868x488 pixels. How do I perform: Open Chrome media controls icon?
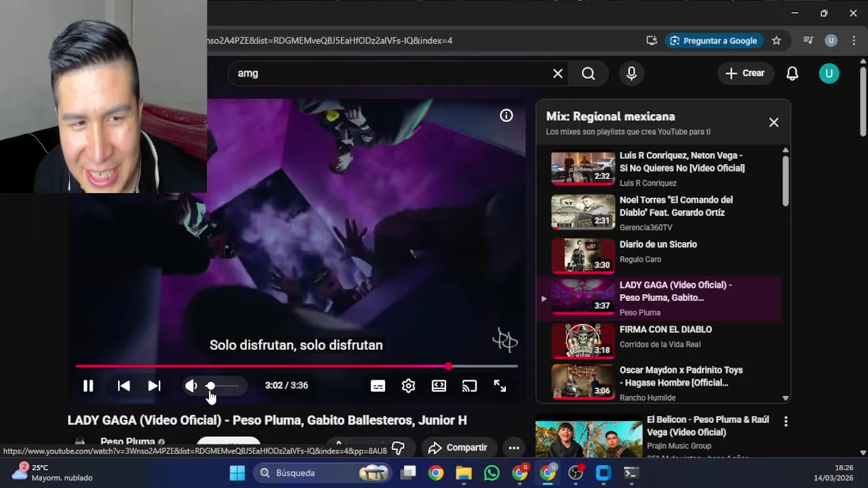[808, 41]
